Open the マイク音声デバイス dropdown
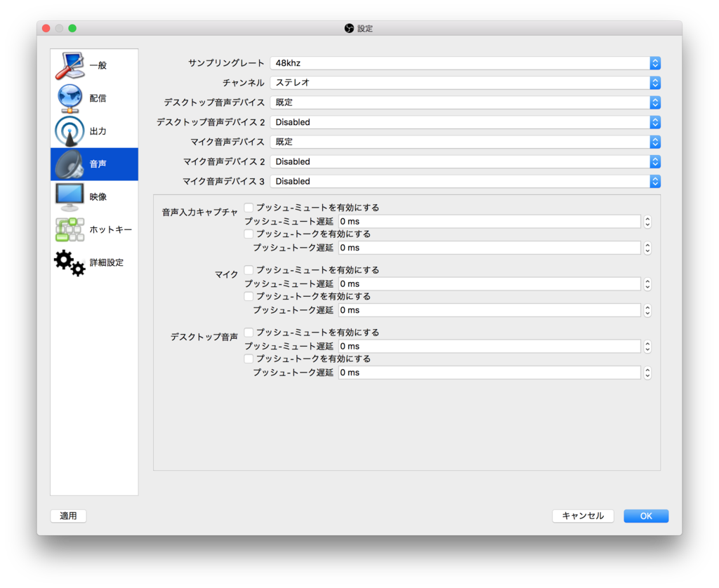719x588 pixels. [484, 142]
